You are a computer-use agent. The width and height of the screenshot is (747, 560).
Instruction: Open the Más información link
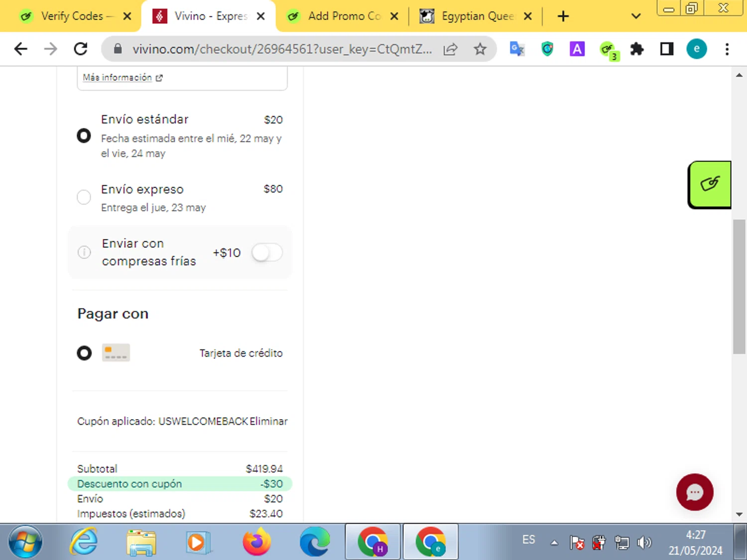pos(123,78)
